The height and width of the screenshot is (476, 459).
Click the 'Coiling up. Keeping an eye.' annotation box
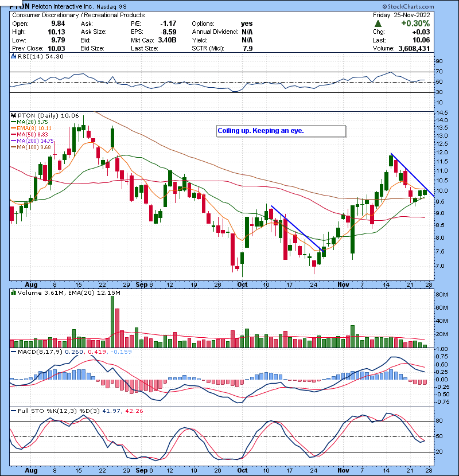tap(281, 131)
